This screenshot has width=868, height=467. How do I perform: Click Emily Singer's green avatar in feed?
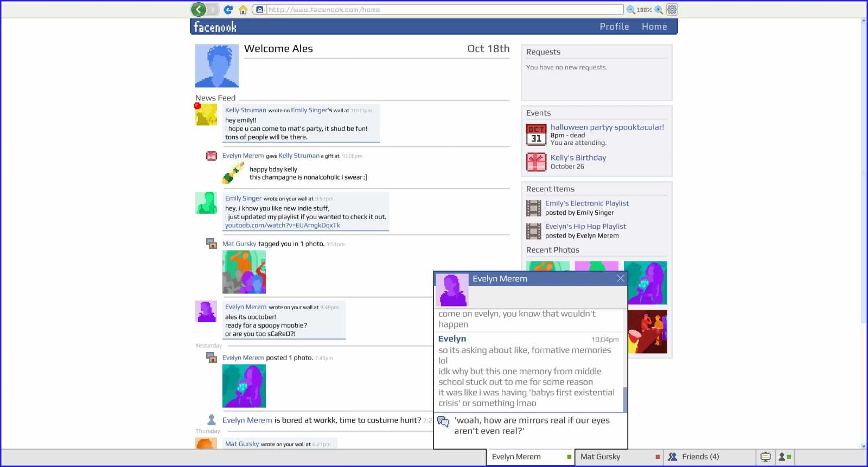pos(206,203)
